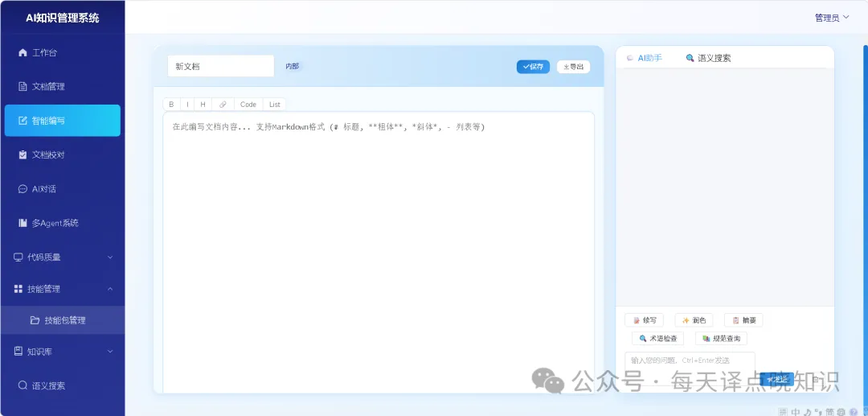Open AI对话 from the sidebar

click(x=62, y=189)
